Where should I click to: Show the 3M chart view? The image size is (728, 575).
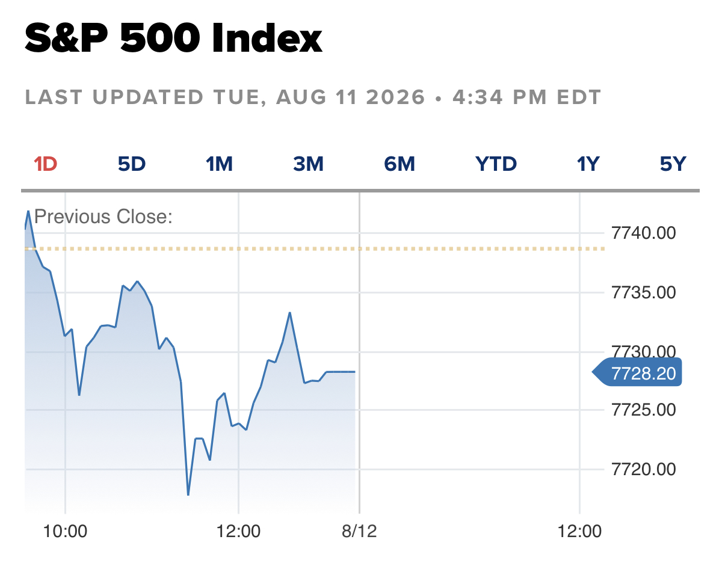pyautogui.click(x=309, y=164)
